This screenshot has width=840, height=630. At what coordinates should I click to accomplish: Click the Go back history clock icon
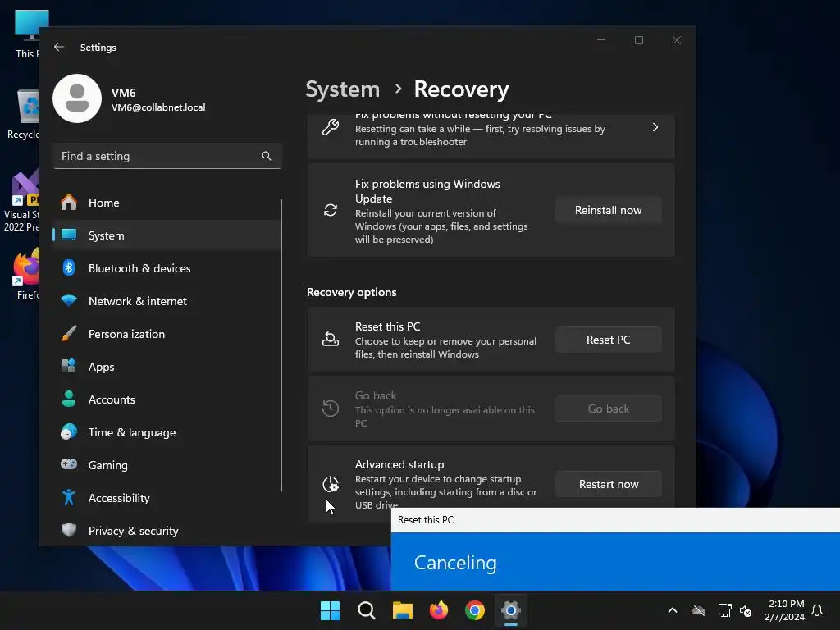point(331,409)
